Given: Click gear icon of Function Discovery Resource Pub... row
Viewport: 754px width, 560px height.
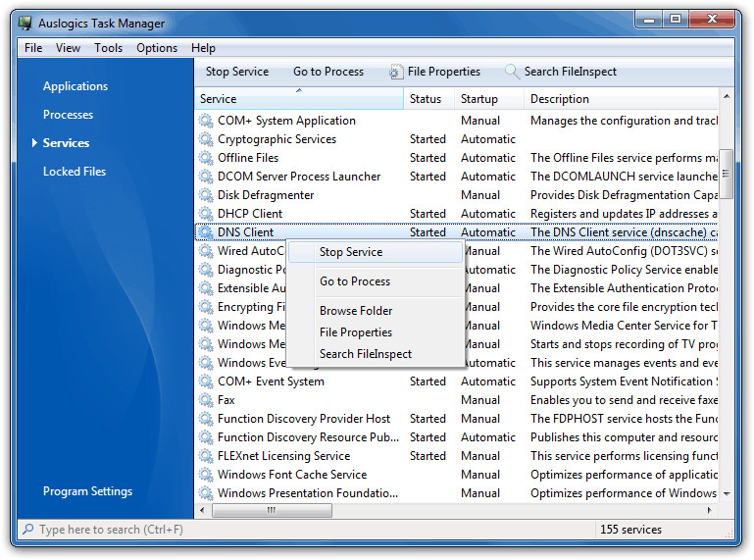Looking at the screenshot, I should click(x=206, y=437).
